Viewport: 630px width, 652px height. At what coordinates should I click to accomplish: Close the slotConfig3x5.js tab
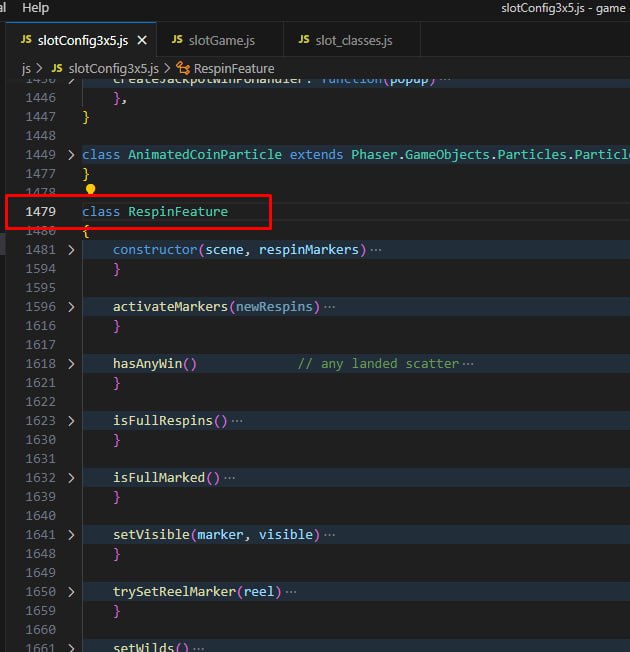(x=142, y=40)
